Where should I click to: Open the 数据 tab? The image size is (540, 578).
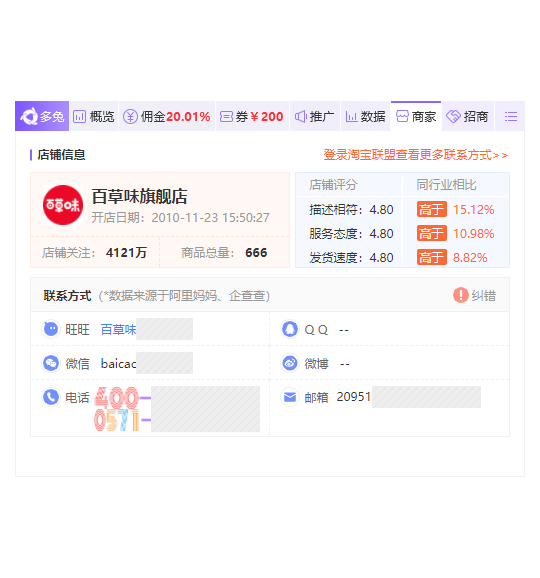click(x=365, y=116)
